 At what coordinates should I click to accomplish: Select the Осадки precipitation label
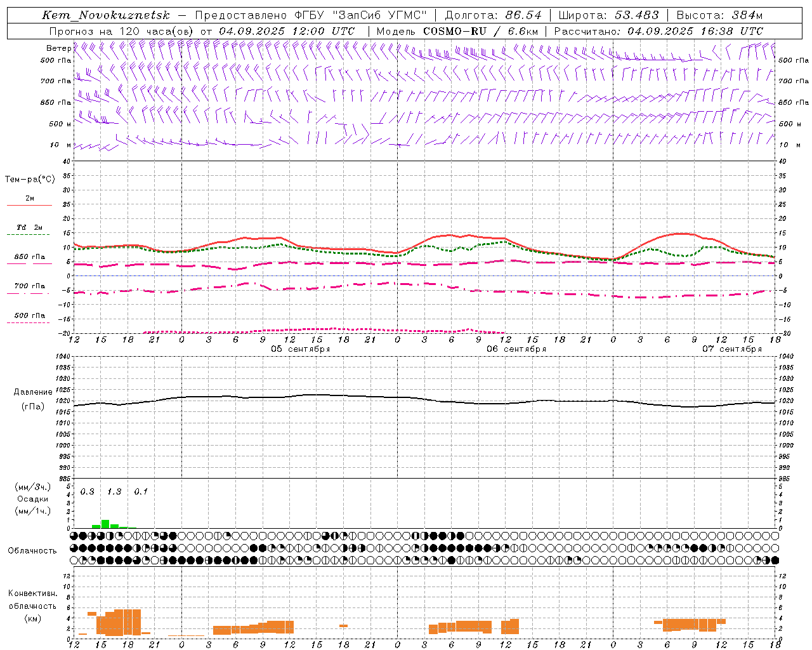click(33, 499)
